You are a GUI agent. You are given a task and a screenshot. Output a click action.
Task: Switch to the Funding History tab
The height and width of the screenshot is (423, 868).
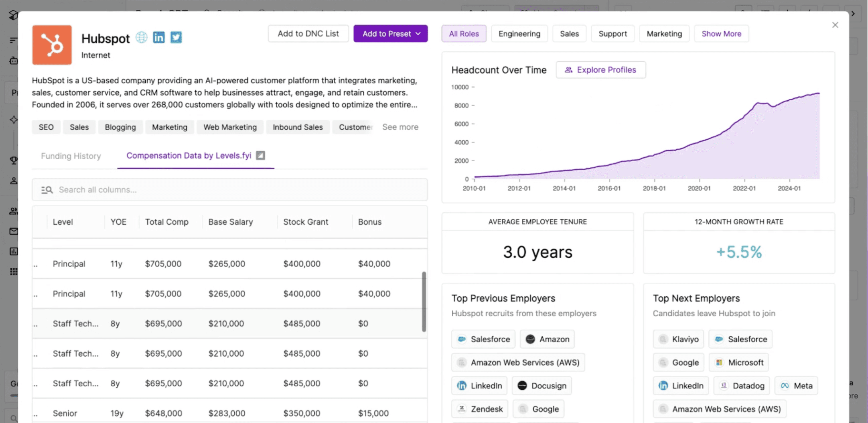(x=71, y=156)
